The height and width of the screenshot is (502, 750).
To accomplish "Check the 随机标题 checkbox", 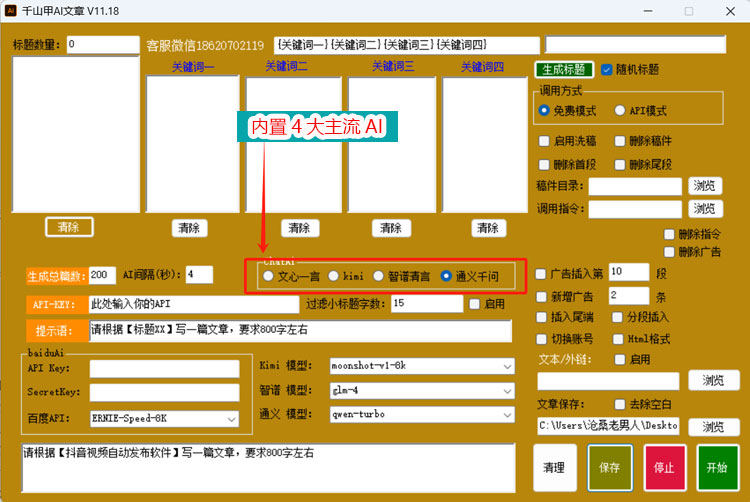I will coord(607,70).
